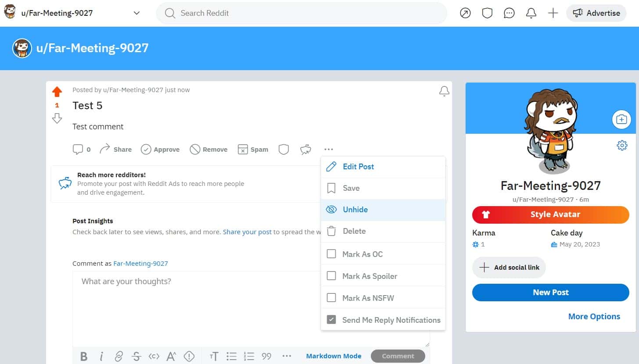Remove the post using the remove icon

point(208,149)
